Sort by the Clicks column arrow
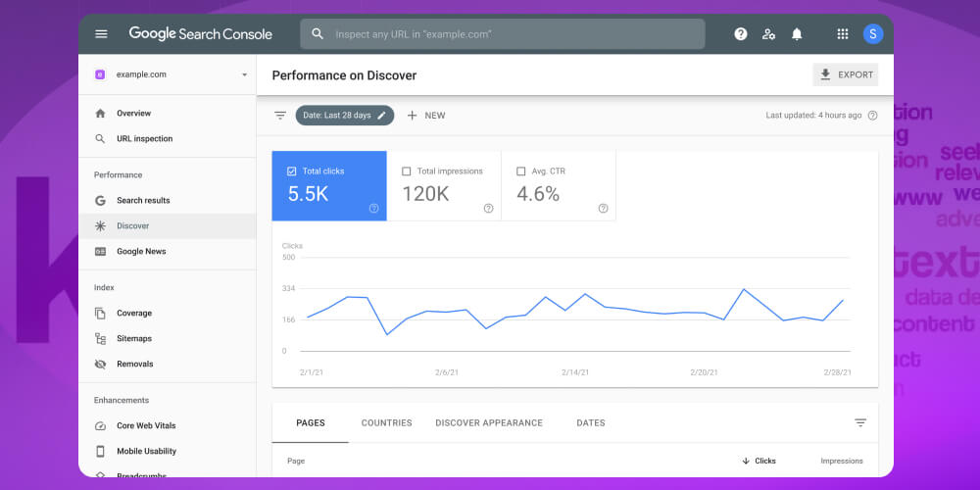Viewport: 980px width, 490px height. pyautogui.click(x=746, y=462)
